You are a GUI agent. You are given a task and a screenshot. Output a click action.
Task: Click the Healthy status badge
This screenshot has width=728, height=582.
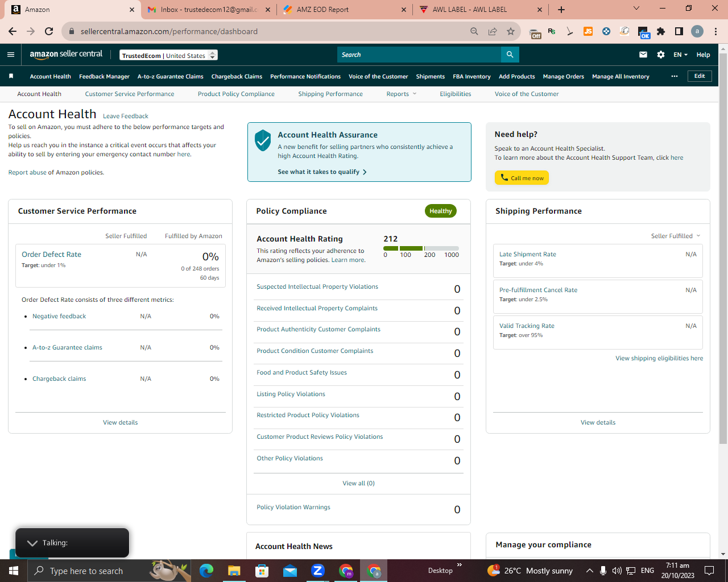[x=441, y=211]
